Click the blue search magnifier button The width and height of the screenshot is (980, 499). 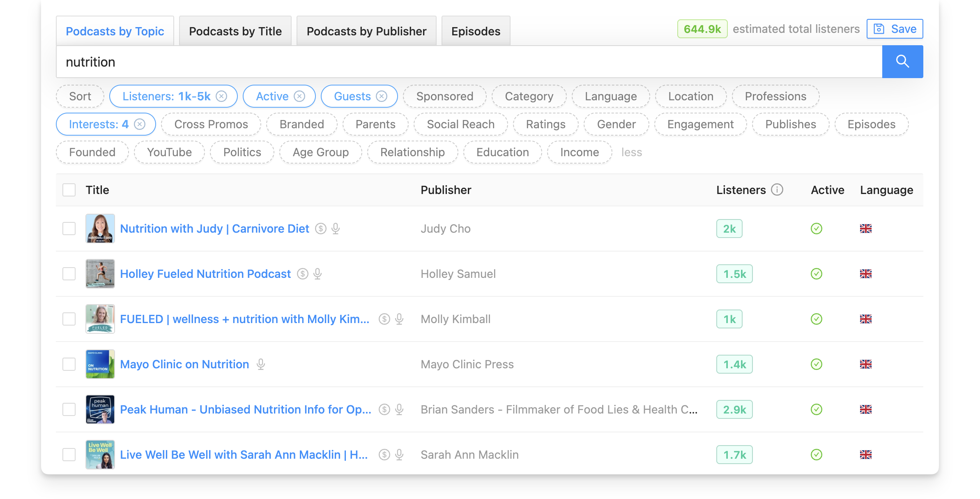pos(902,62)
